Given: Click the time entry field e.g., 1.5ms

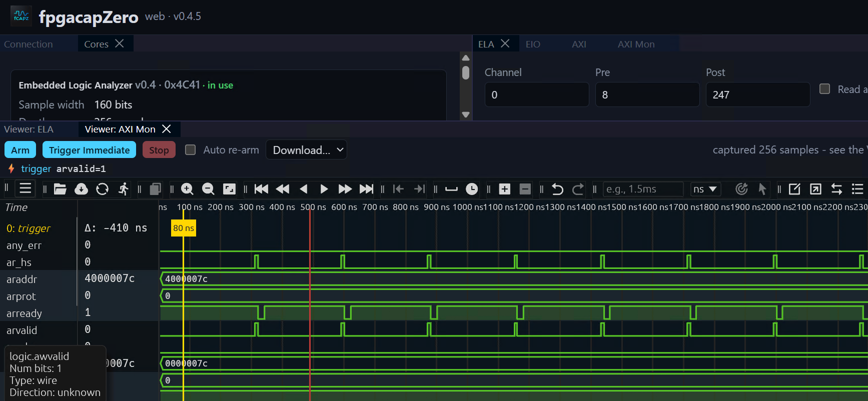Looking at the screenshot, I should coord(643,189).
